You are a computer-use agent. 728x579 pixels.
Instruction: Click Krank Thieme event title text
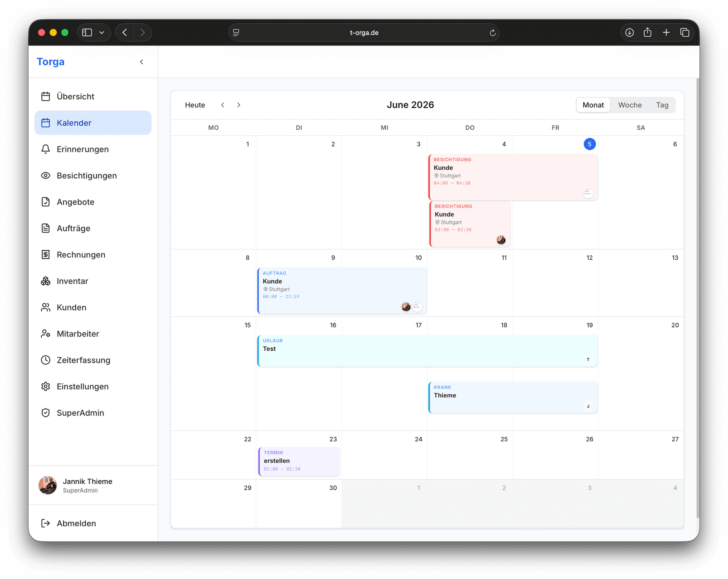coord(445,395)
